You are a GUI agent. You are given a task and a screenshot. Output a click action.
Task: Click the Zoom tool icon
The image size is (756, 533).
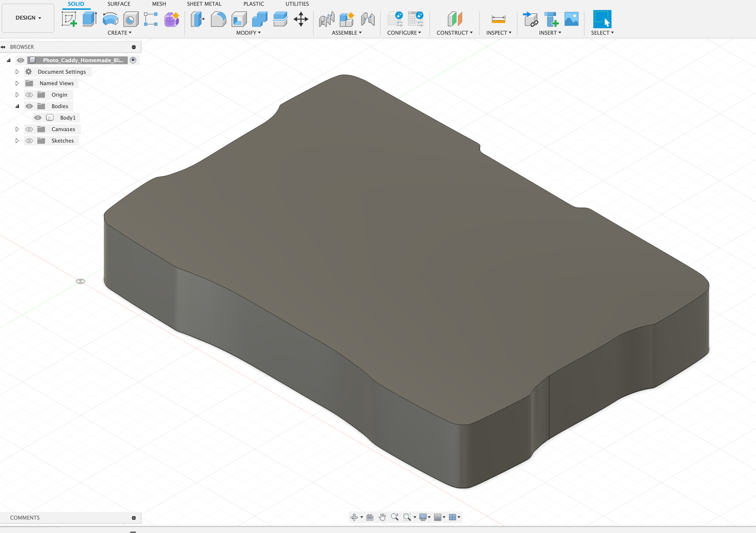coord(395,517)
